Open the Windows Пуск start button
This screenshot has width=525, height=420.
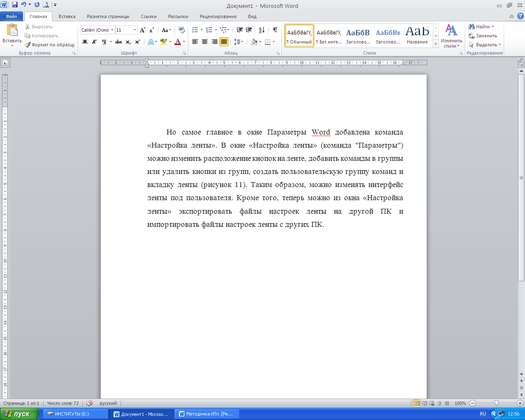(x=18, y=414)
